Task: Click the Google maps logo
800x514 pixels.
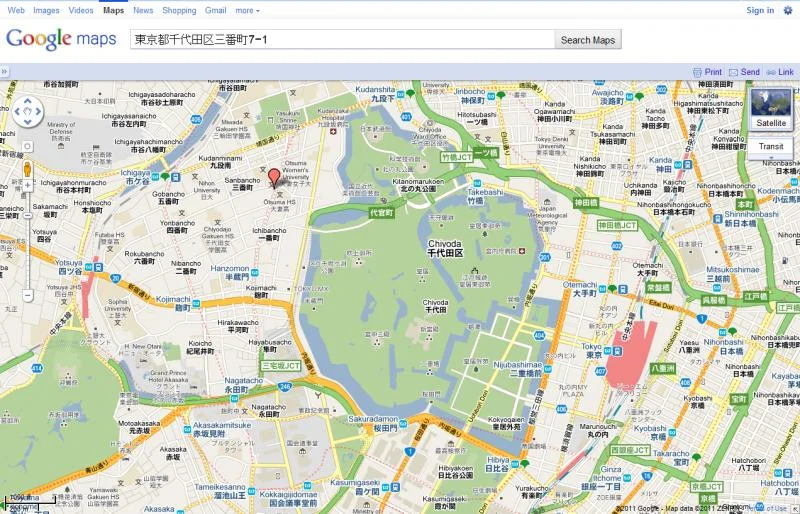Action: pos(61,39)
